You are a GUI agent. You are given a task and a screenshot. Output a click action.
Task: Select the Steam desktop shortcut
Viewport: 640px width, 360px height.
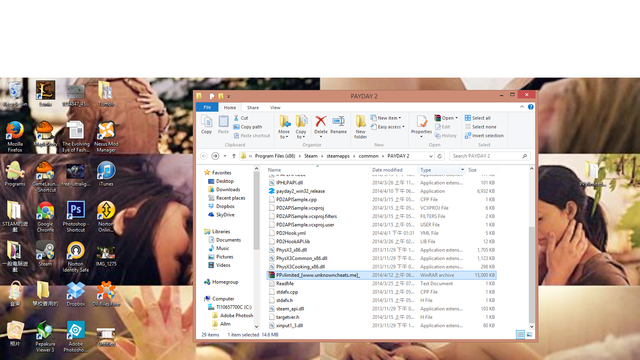45,253
